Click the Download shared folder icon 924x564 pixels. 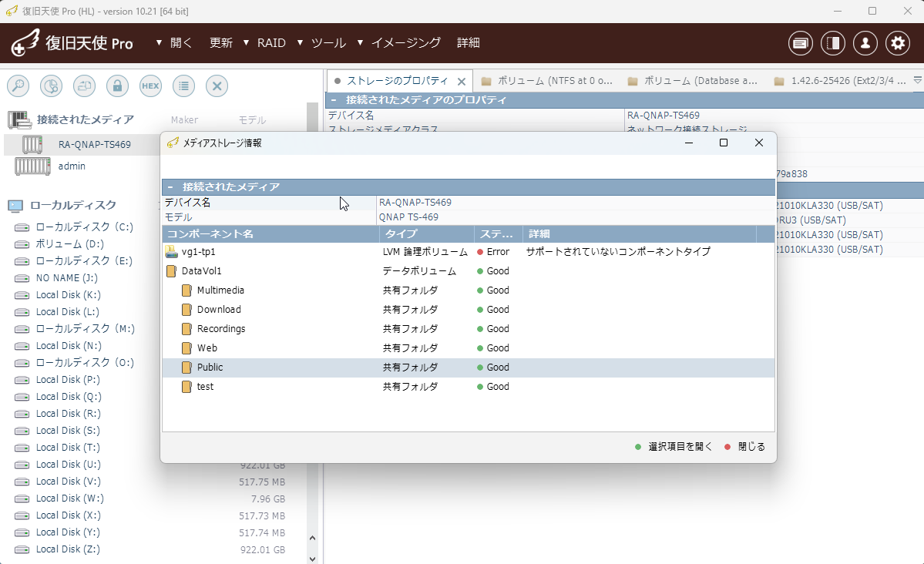(186, 310)
